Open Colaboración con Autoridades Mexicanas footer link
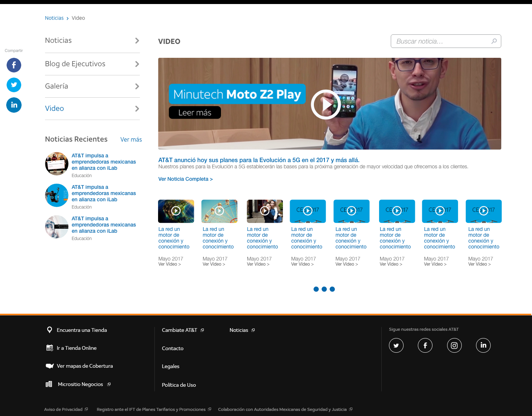532x416 pixels. (282, 409)
